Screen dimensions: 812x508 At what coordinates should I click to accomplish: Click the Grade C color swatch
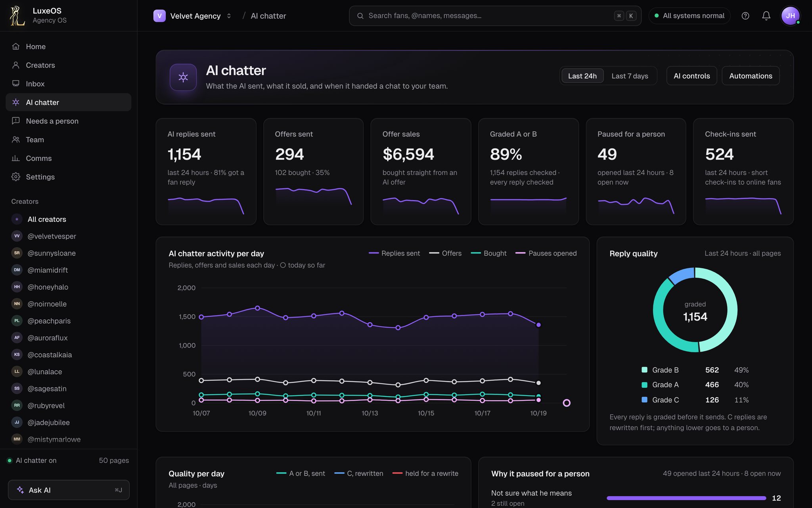[645, 400]
